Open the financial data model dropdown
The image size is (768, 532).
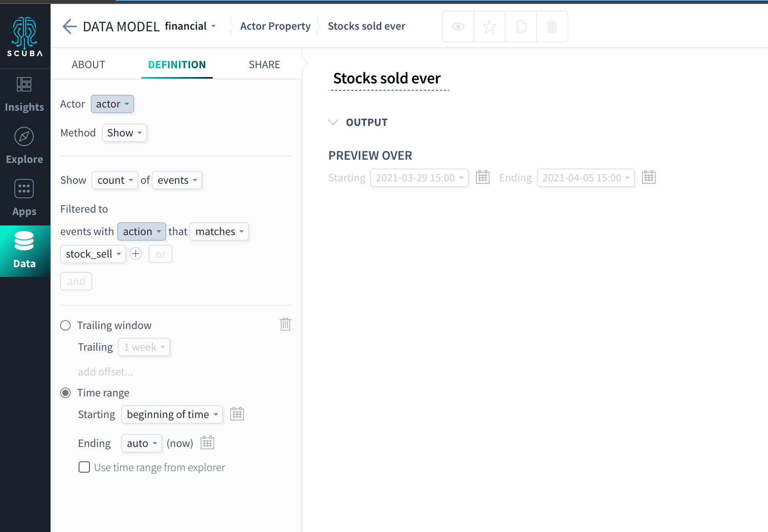click(191, 26)
